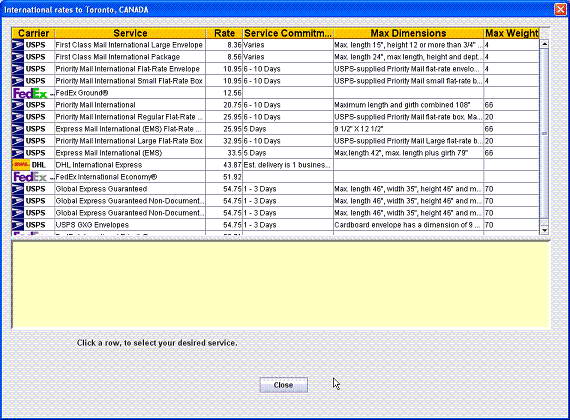Click the scrollbar up arrow of the rates table

(544, 44)
